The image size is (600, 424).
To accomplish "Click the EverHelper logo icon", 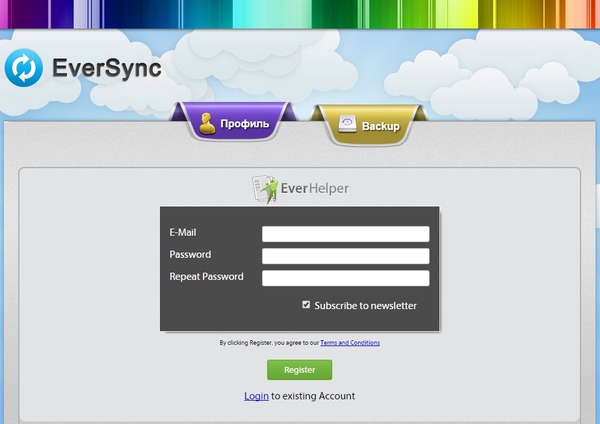I will [265, 189].
